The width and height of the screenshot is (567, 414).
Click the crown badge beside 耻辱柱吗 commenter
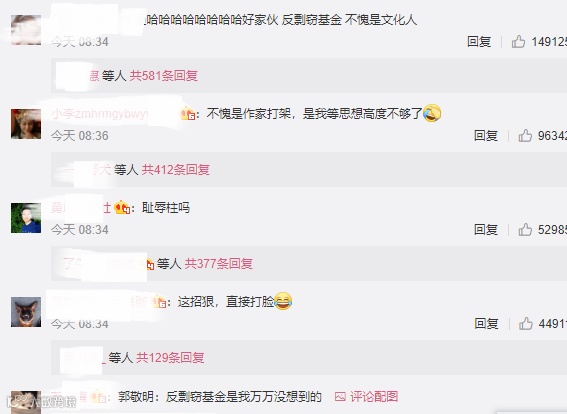[x=122, y=208]
